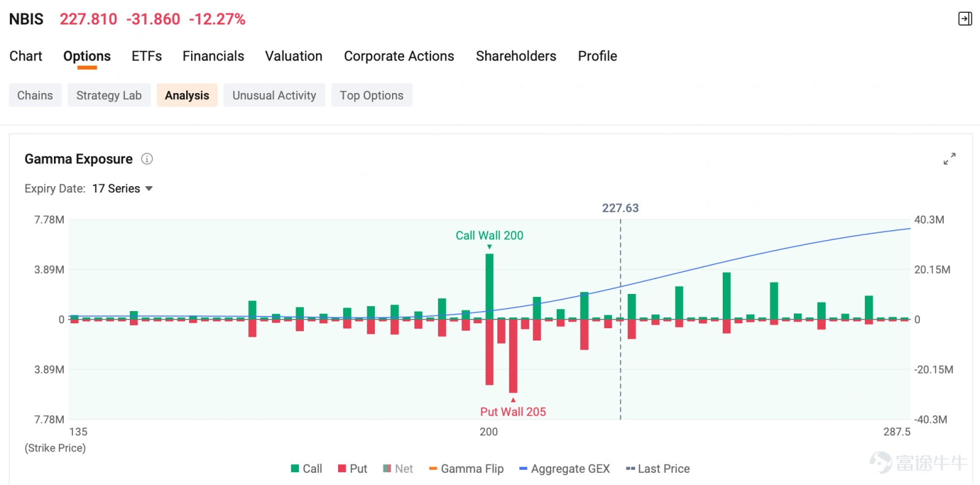The width and height of the screenshot is (980, 485).
Task: Click the -12.27% change value
Action: point(217,20)
